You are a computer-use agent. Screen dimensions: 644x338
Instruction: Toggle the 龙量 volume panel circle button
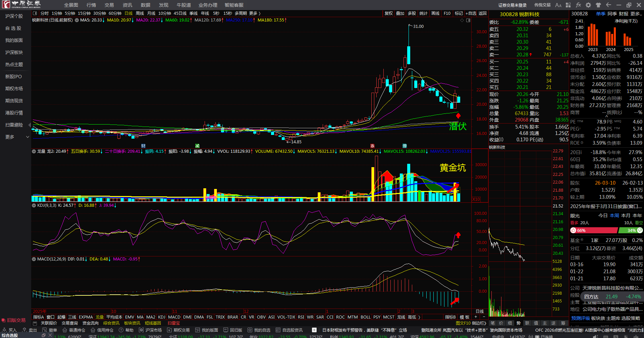pyautogui.click(x=34, y=151)
